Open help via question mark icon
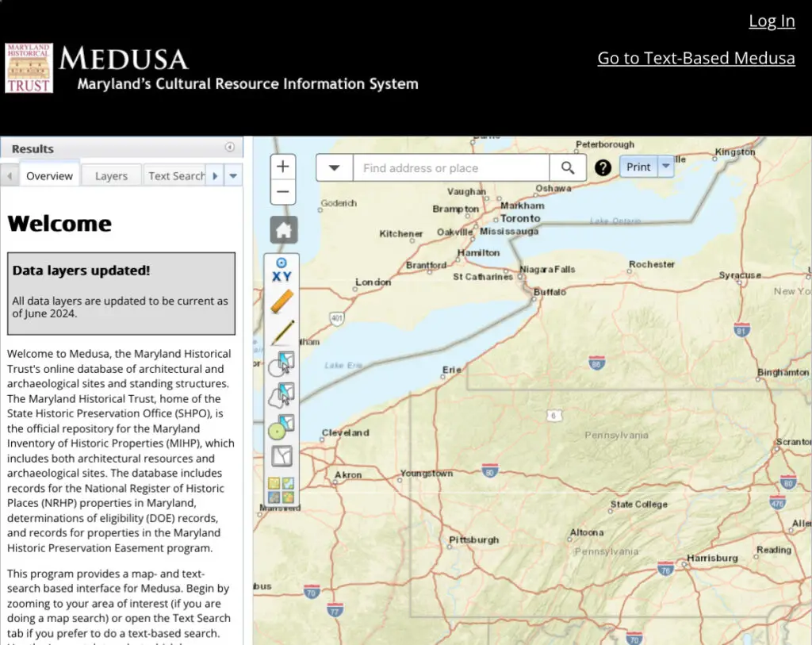 pos(603,168)
